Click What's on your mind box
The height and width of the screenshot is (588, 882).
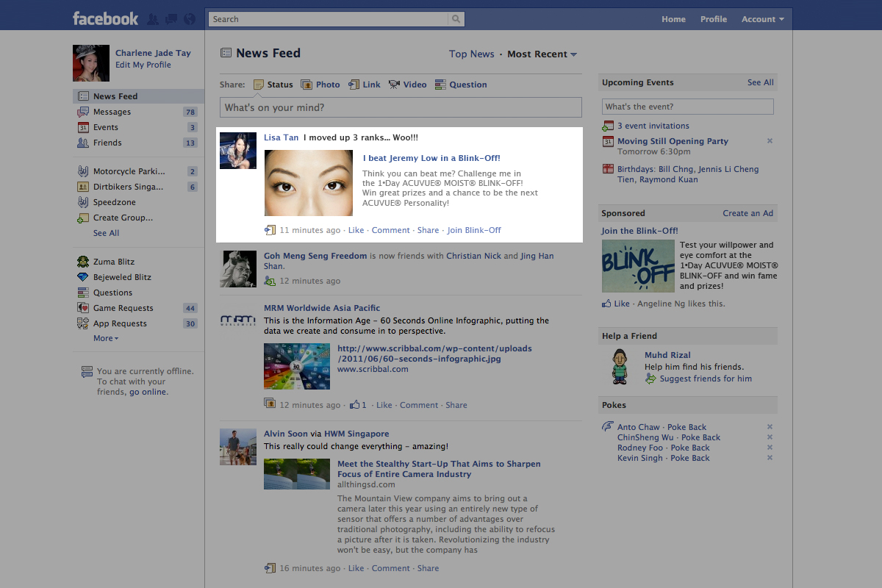tap(401, 107)
